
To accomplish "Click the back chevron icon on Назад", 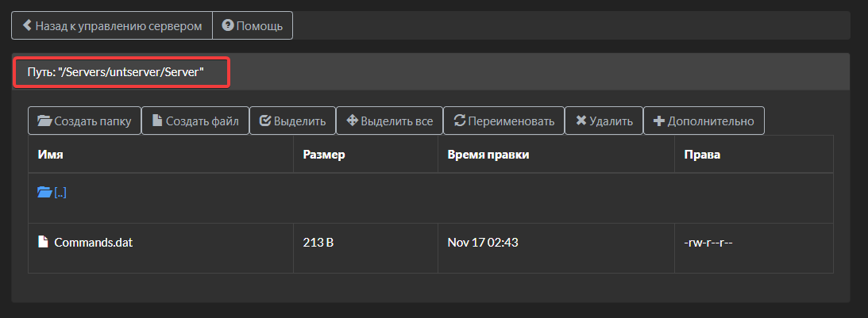I will [26, 25].
